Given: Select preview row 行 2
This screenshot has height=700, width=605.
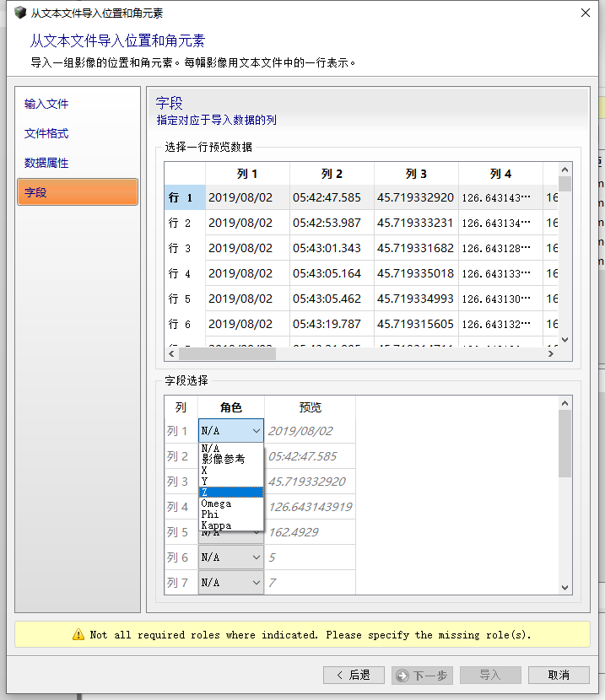Looking at the screenshot, I should pos(185,223).
